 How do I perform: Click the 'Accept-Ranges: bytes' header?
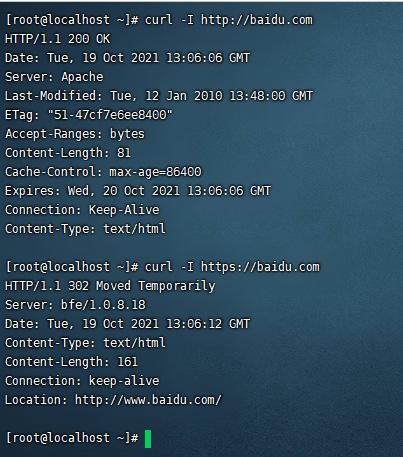point(75,134)
